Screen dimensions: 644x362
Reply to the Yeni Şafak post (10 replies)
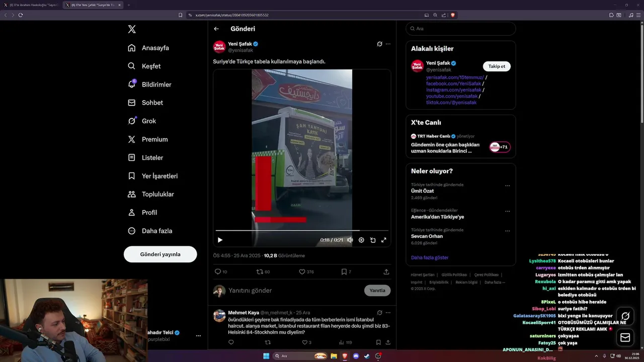pos(221,271)
